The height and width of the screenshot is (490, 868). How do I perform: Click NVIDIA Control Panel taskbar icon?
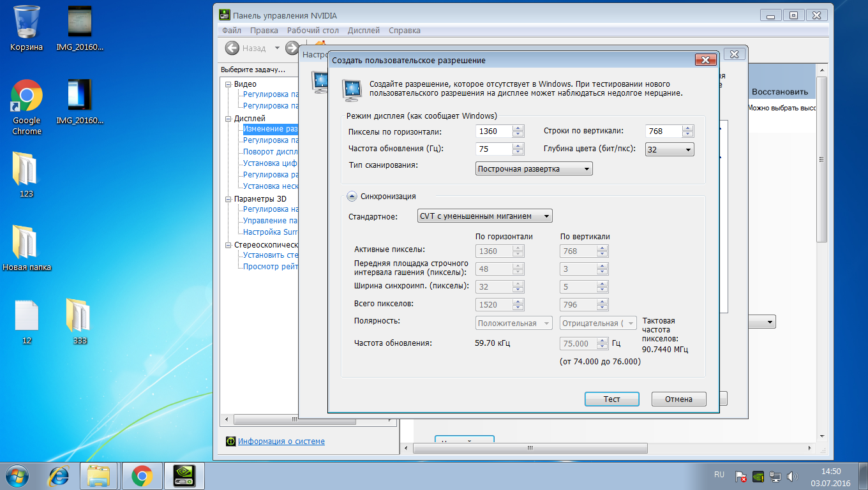(179, 475)
